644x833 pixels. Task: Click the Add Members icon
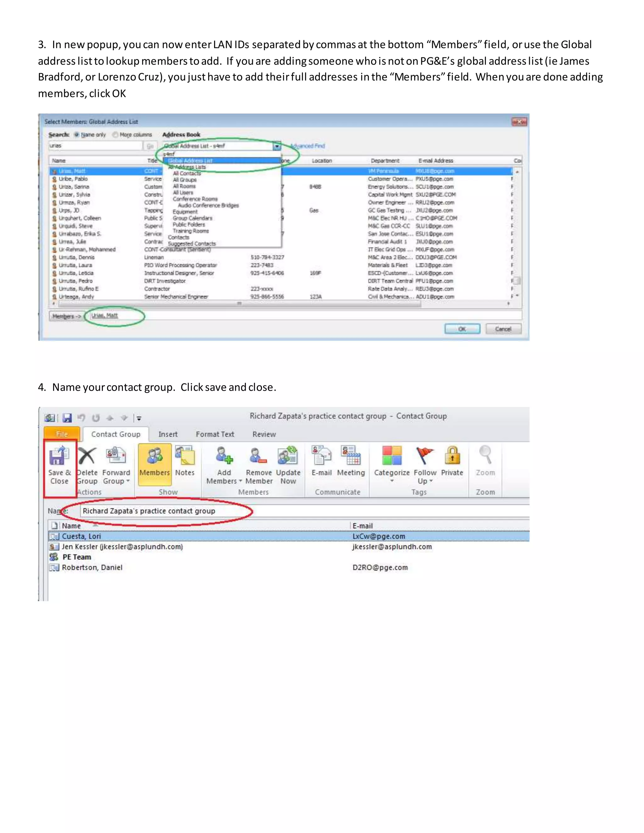pos(224,455)
